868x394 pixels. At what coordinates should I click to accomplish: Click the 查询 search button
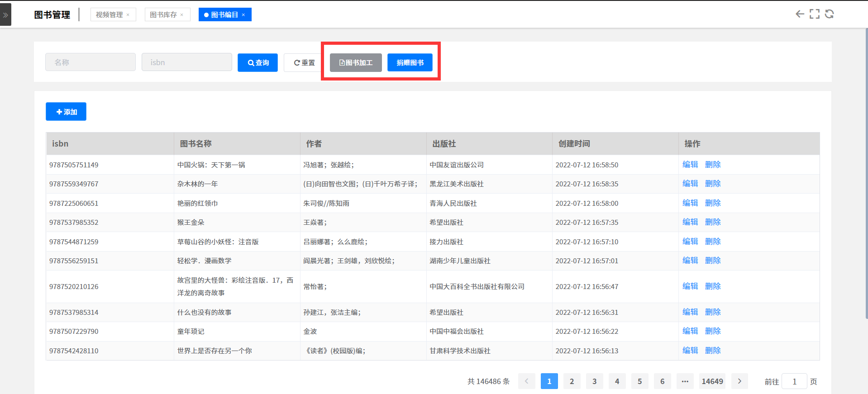(258, 63)
